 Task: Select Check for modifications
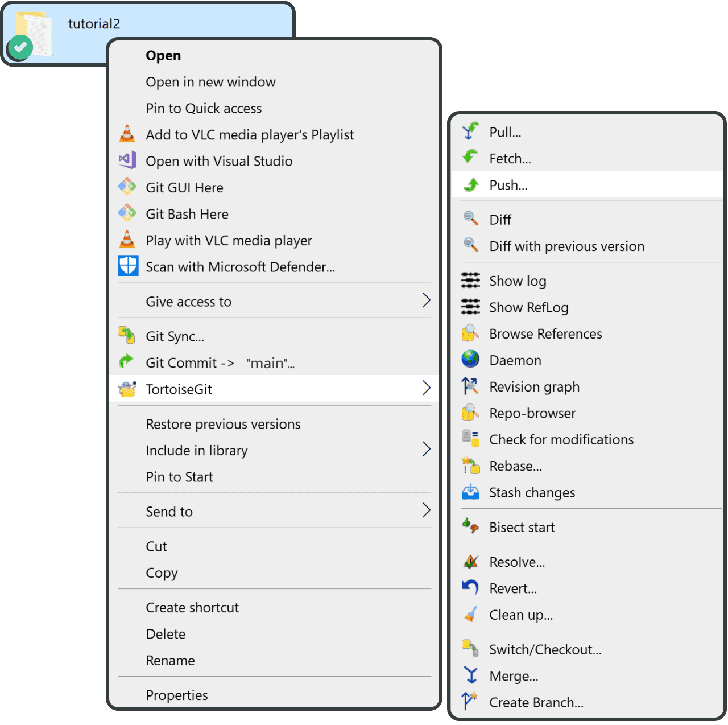pos(561,439)
